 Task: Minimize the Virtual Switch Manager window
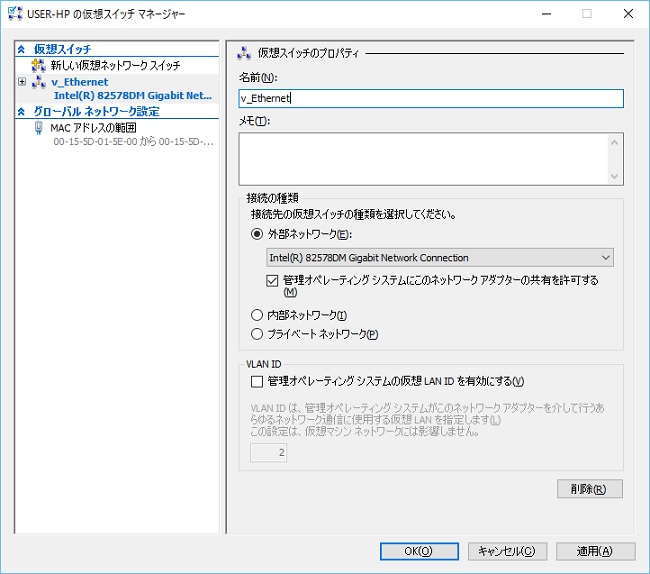[x=546, y=14]
